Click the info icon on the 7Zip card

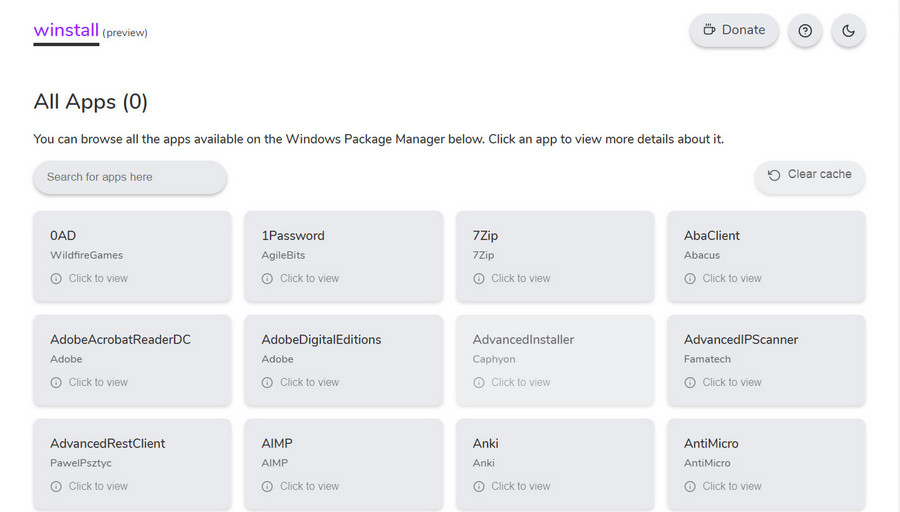click(478, 278)
